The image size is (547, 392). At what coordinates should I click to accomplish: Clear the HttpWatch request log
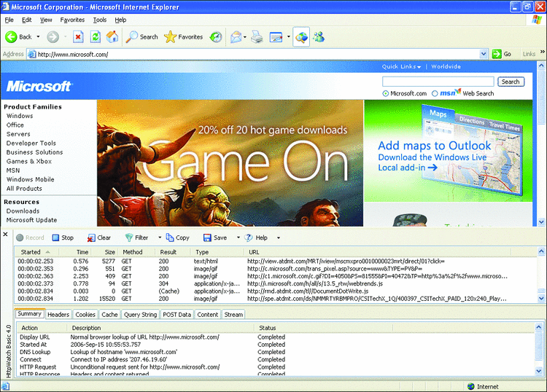(x=99, y=238)
